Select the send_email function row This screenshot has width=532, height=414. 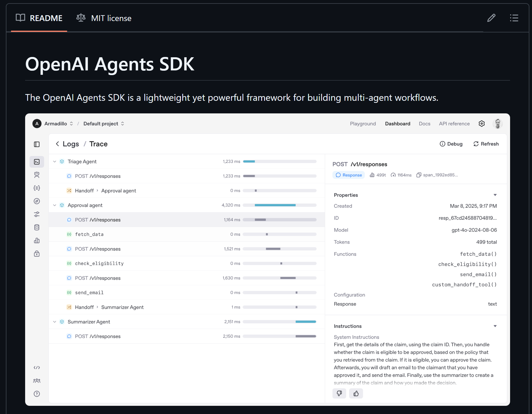[187, 292]
